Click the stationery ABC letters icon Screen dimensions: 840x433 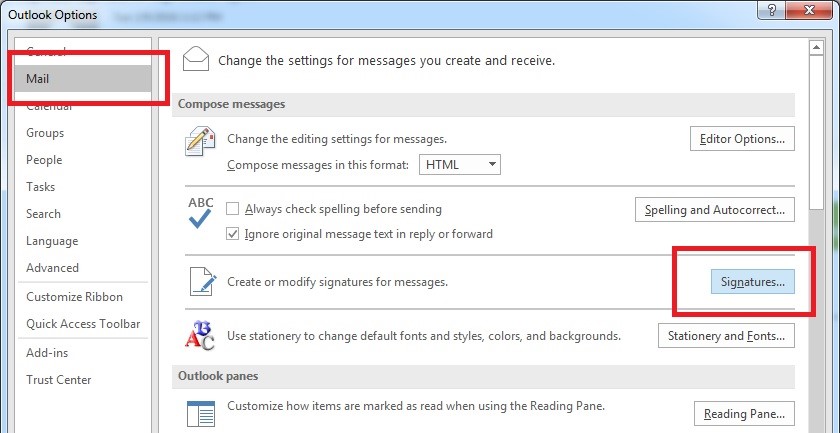[x=200, y=336]
